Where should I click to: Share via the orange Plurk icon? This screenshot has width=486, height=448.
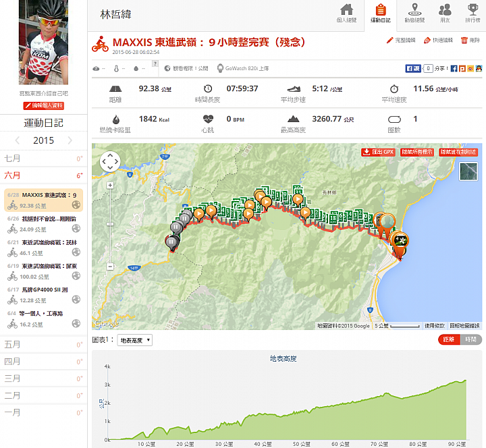click(x=462, y=68)
